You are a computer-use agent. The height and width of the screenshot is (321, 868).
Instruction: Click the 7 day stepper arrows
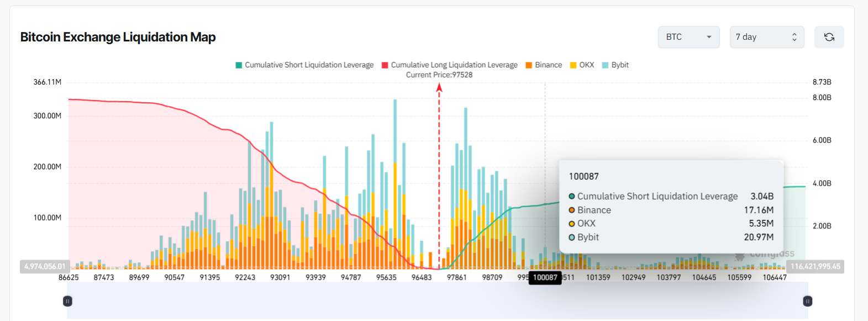pyautogui.click(x=794, y=37)
